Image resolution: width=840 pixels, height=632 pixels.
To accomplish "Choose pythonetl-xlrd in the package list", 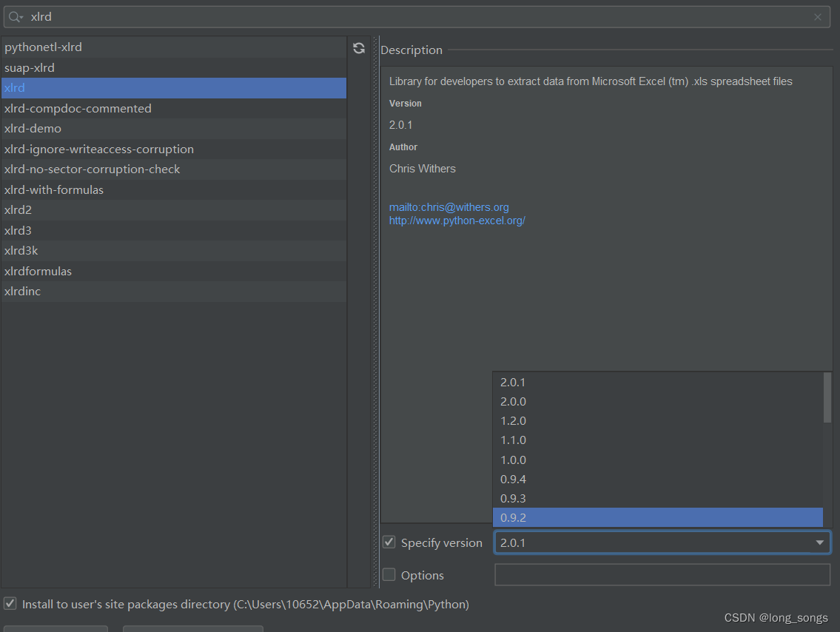I will [x=43, y=47].
